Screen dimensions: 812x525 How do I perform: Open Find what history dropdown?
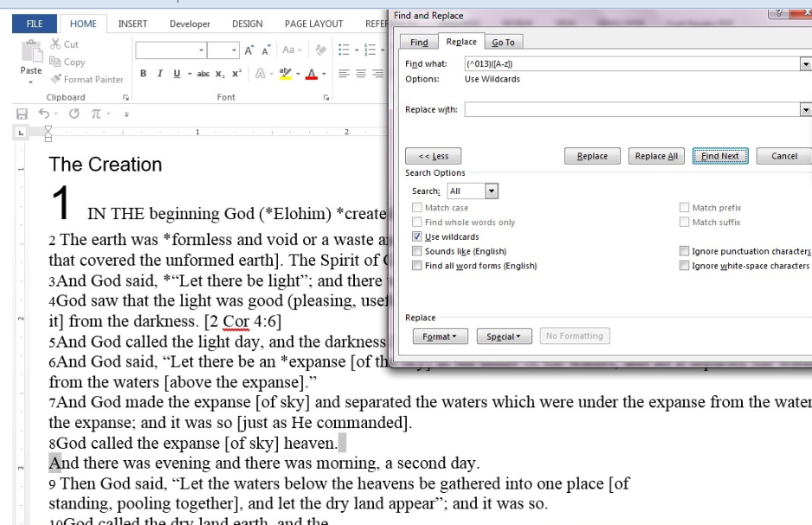[x=805, y=64]
